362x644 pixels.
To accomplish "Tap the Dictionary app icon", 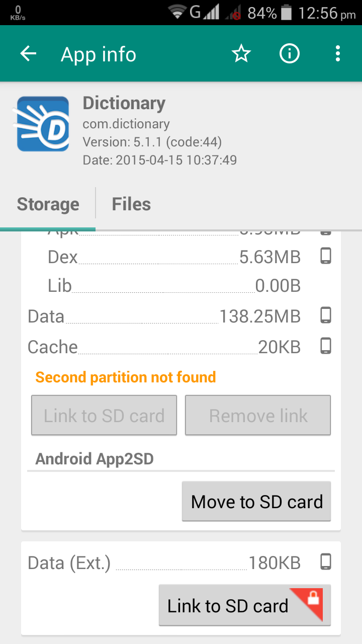I will 43,124.
